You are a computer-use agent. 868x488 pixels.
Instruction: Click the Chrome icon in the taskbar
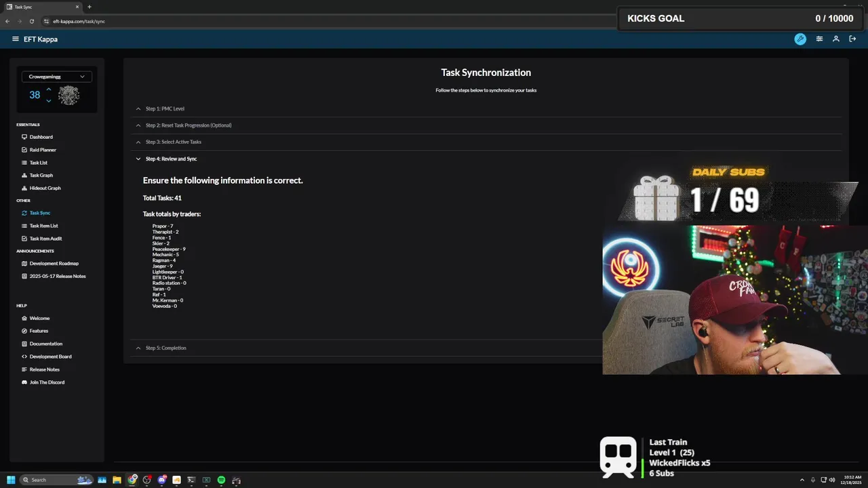[x=132, y=480]
